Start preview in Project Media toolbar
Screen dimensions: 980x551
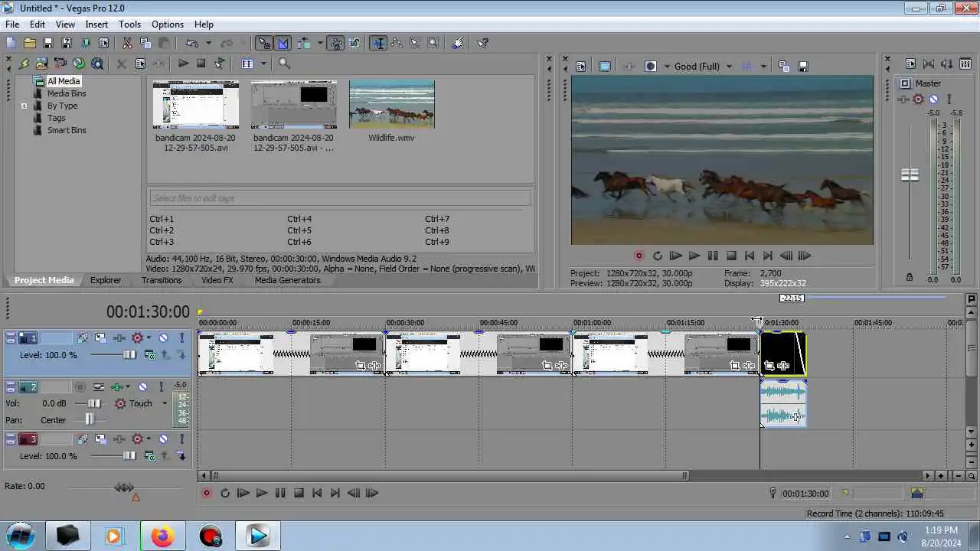[183, 64]
